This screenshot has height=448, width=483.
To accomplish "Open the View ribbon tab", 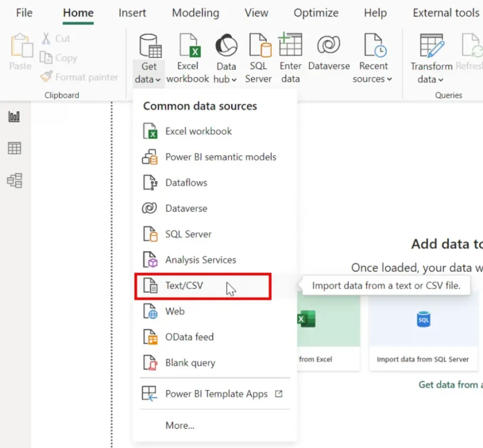I will [x=257, y=13].
